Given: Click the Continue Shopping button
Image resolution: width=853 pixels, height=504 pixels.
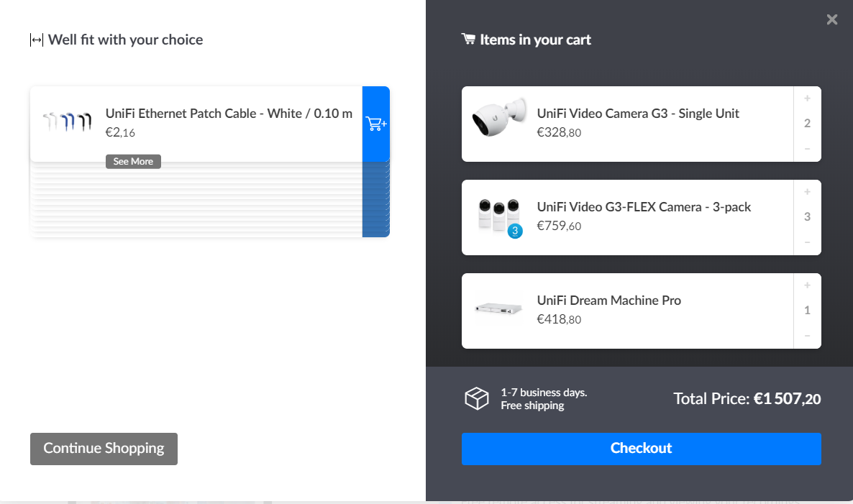Looking at the screenshot, I should click(104, 449).
